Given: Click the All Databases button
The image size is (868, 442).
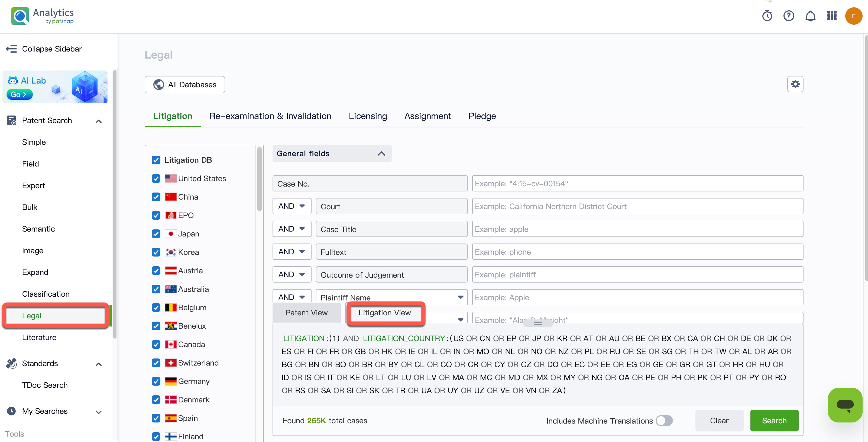Looking at the screenshot, I should pos(185,85).
